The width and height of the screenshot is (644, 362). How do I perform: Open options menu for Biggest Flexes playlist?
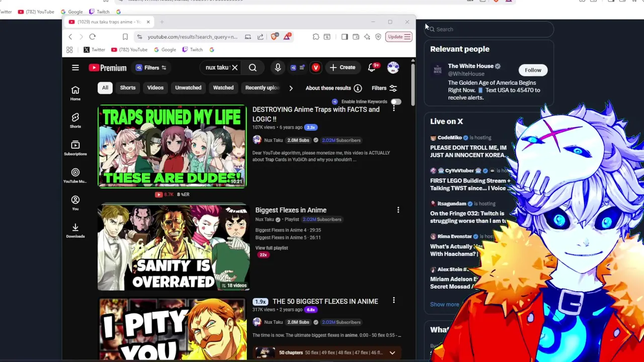click(398, 210)
